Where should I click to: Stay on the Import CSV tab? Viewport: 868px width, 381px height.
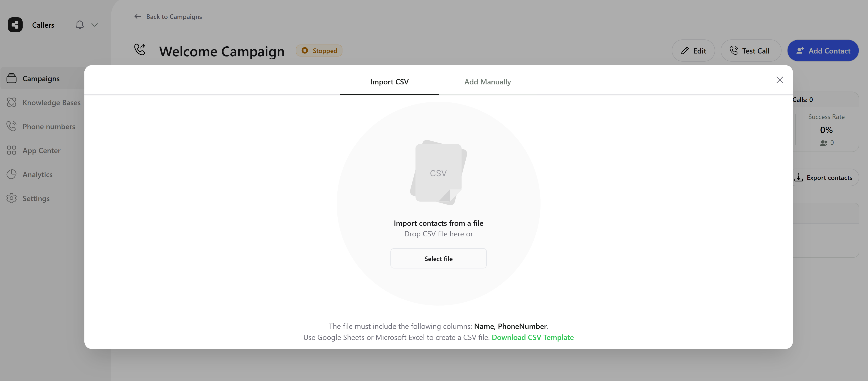389,81
